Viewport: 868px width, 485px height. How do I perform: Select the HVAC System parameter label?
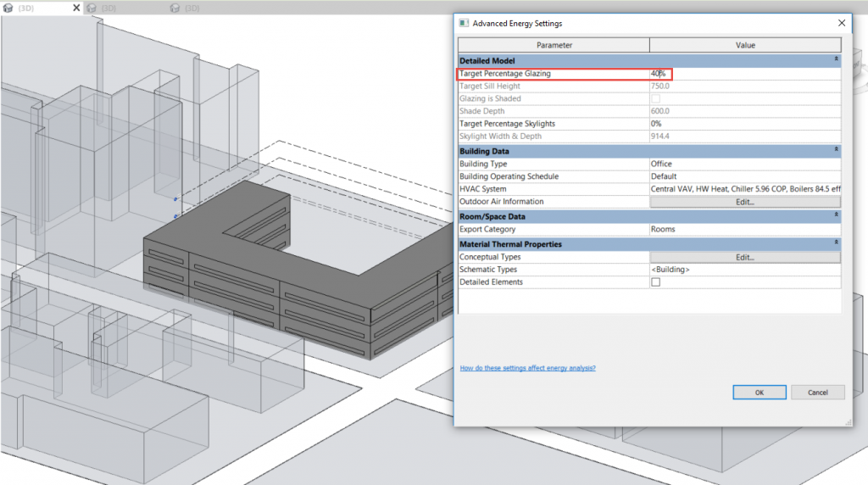(x=482, y=189)
